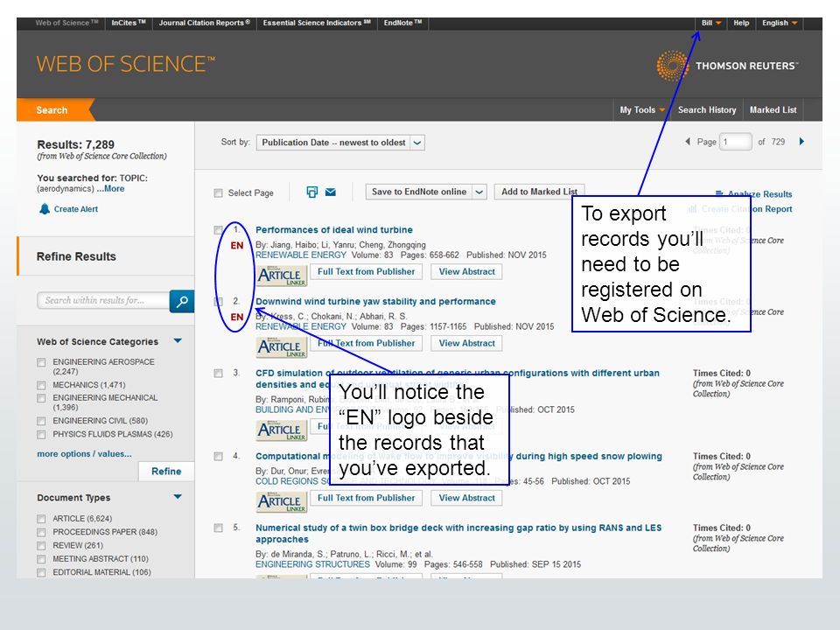Click the search magnifier button in Refine Results
This screenshot has width=840, height=630.
point(182,301)
